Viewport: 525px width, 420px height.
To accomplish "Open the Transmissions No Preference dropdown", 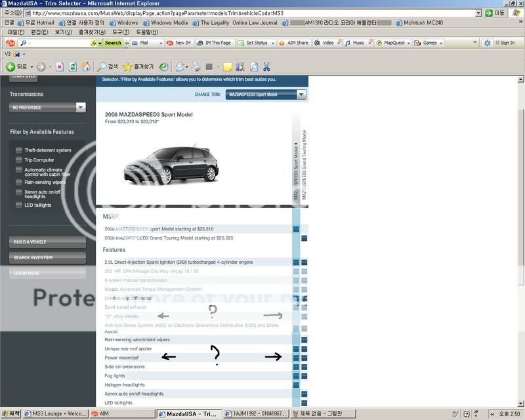I will tap(47, 107).
